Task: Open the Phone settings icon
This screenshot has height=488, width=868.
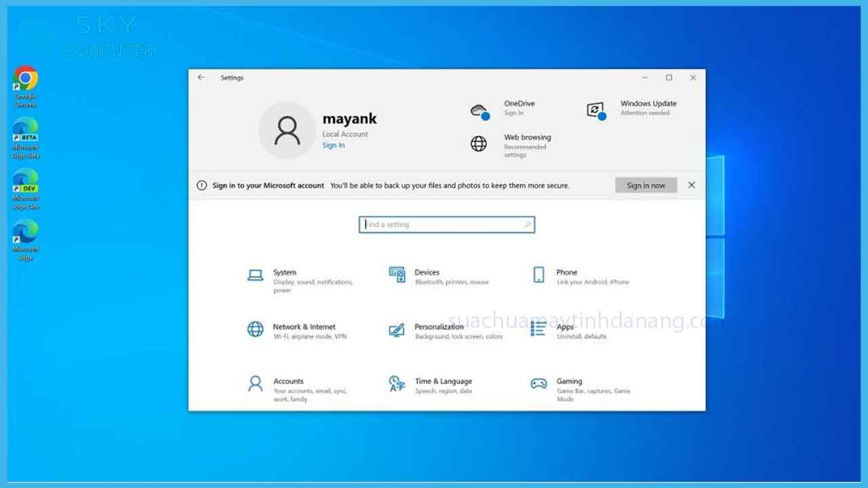Action: tap(538, 274)
